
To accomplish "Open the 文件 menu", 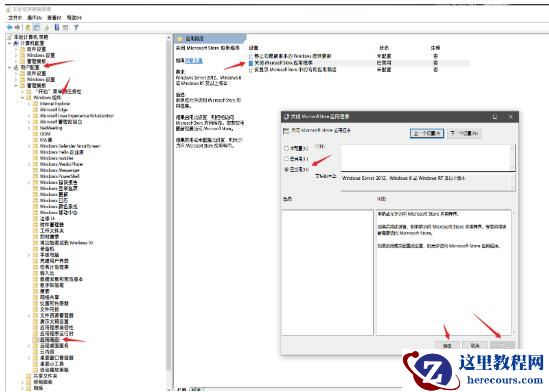I will pos(15,18).
